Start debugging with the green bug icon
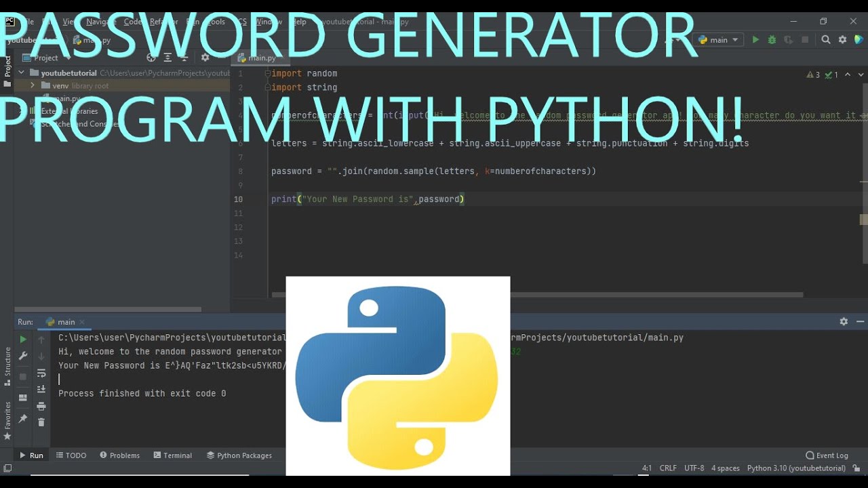This screenshot has width=868, height=488. (x=772, y=40)
